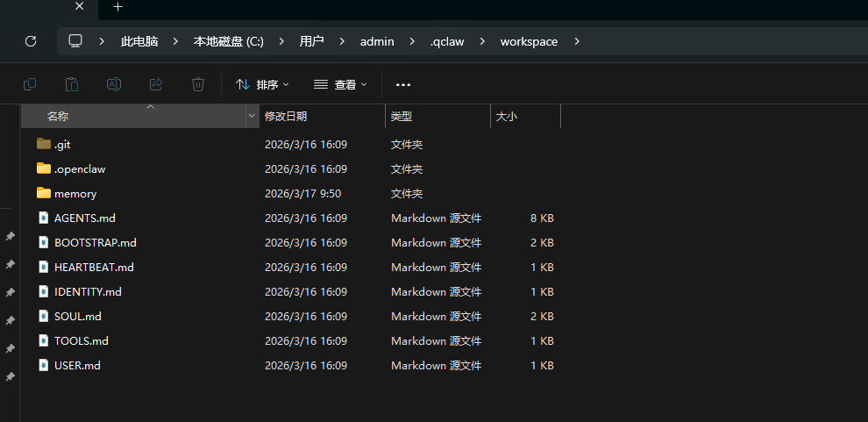Image resolution: width=868 pixels, height=422 pixels.
Task: Expand chevron after admin in breadcrumb
Action: (412, 41)
